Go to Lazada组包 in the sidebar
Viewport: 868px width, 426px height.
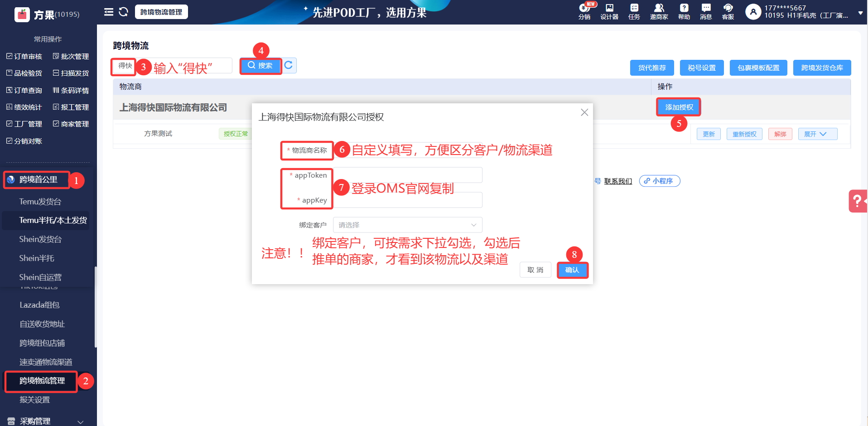pos(40,305)
